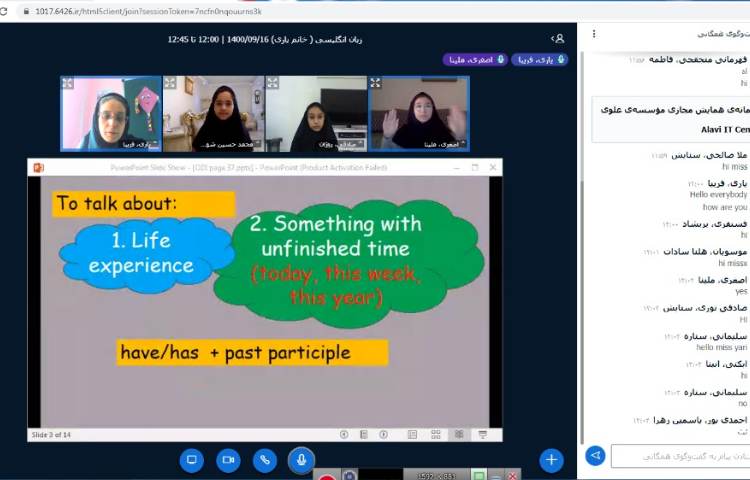The image size is (750, 480).
Task: Expand the rightmost webcam to fullscreen
Action: 376,83
